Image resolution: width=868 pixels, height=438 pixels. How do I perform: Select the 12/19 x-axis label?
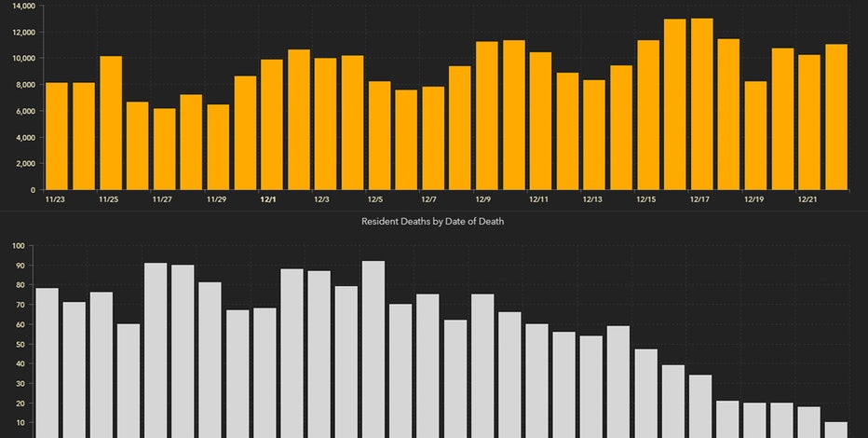[x=754, y=199]
